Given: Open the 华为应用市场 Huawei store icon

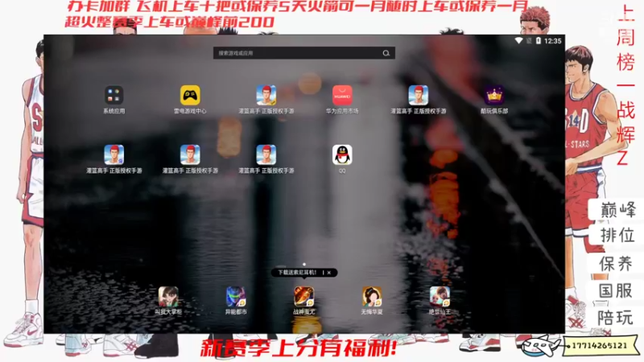Looking at the screenshot, I should click(342, 95).
